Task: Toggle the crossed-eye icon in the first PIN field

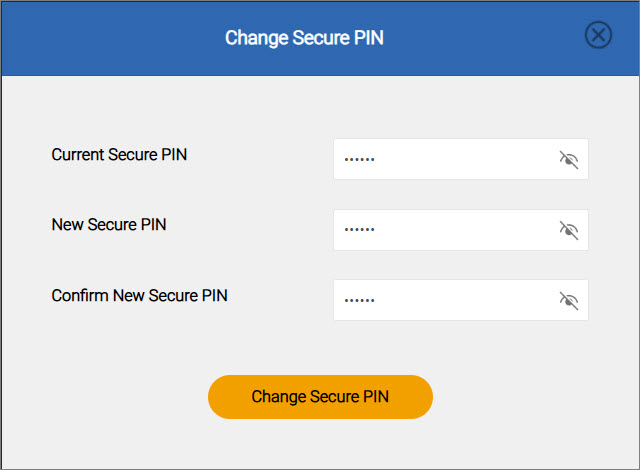Action: [569, 160]
